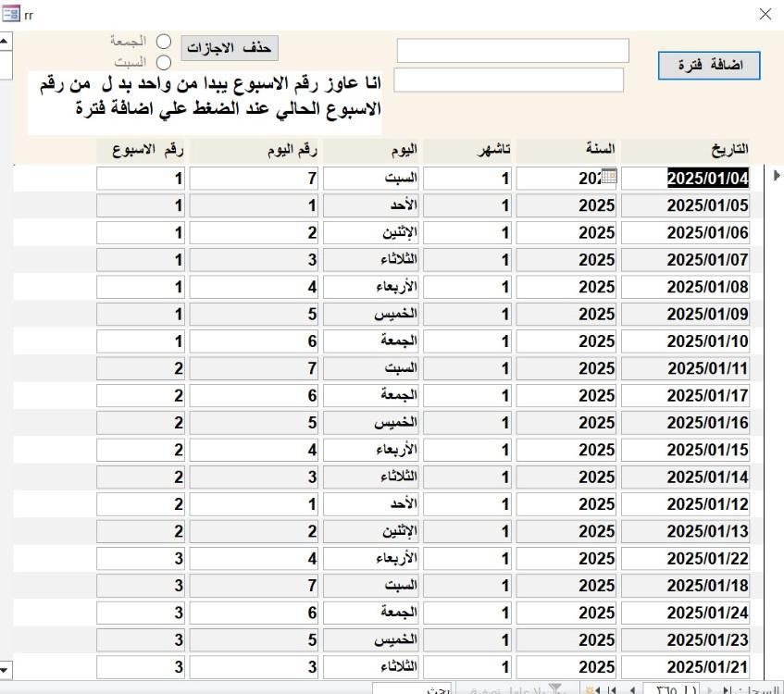Image resolution: width=784 pixels, height=694 pixels.
Task: Go to the next record in the navigation bar
Action: pos(632,690)
